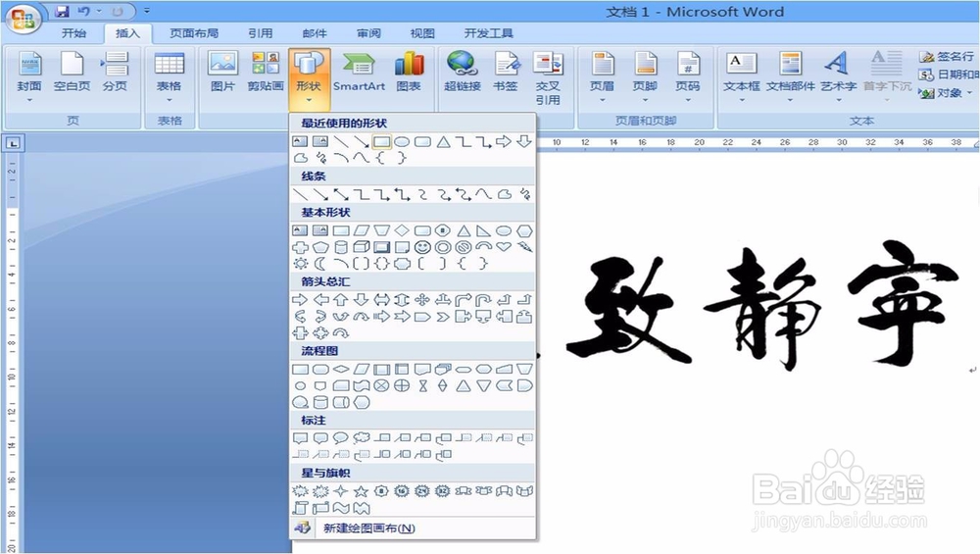The width and height of the screenshot is (980, 554).
Task: Click the 对象 object button
Action: 946,93
